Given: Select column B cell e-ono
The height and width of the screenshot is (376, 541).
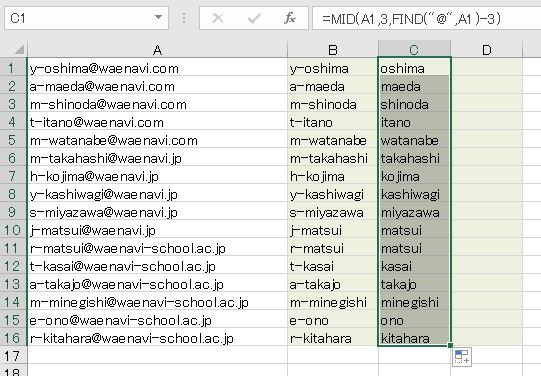Looking at the screenshot, I should pyautogui.click(x=333, y=320).
